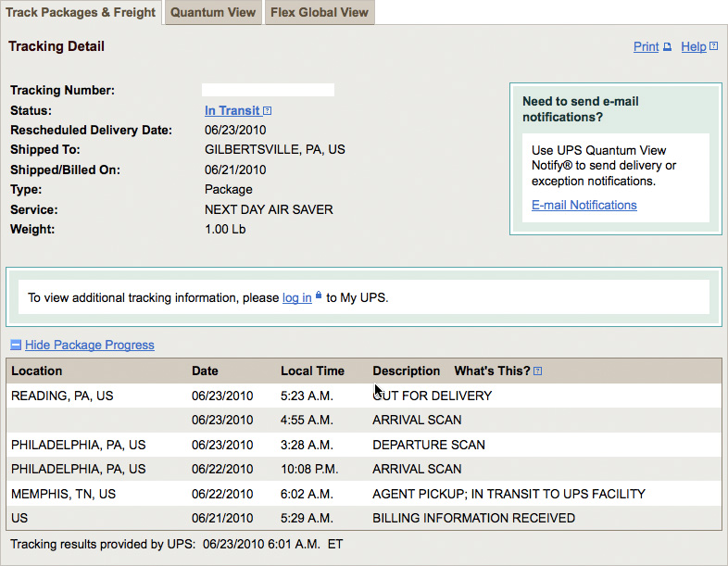Select the OUT FOR DELIVERY row
This screenshot has width=728, height=566.
pyautogui.click(x=364, y=396)
